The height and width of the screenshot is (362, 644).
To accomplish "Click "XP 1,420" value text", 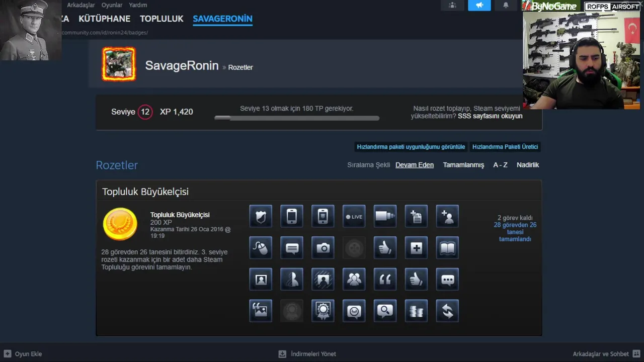I will [x=176, y=112].
